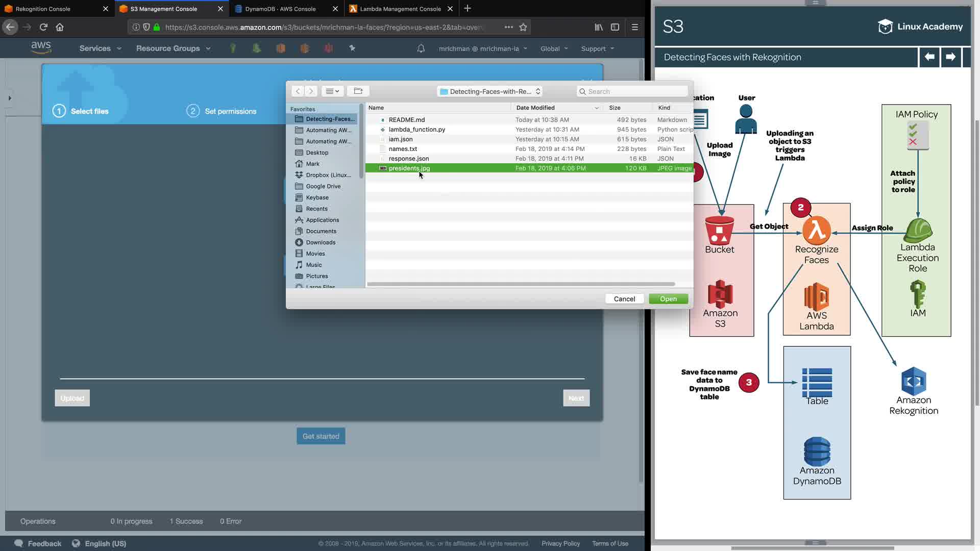Switch to DynamoDB AWS Console tab
Viewport: 980px width, 551px height.
coord(280,9)
